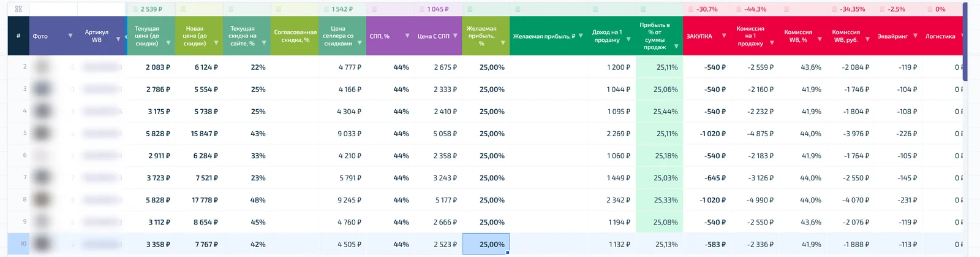Open filter arrow for Желаемая прибыль, ₽
The image size is (980, 257).
pos(581,36)
